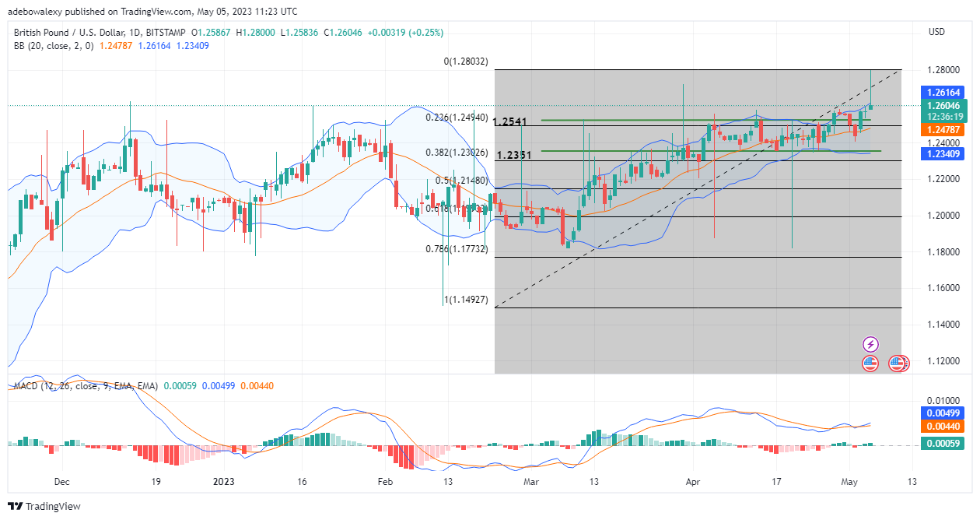Click the blue 1.23409 price axis label
Image resolution: width=980 pixels, height=520 pixels.
943,154
